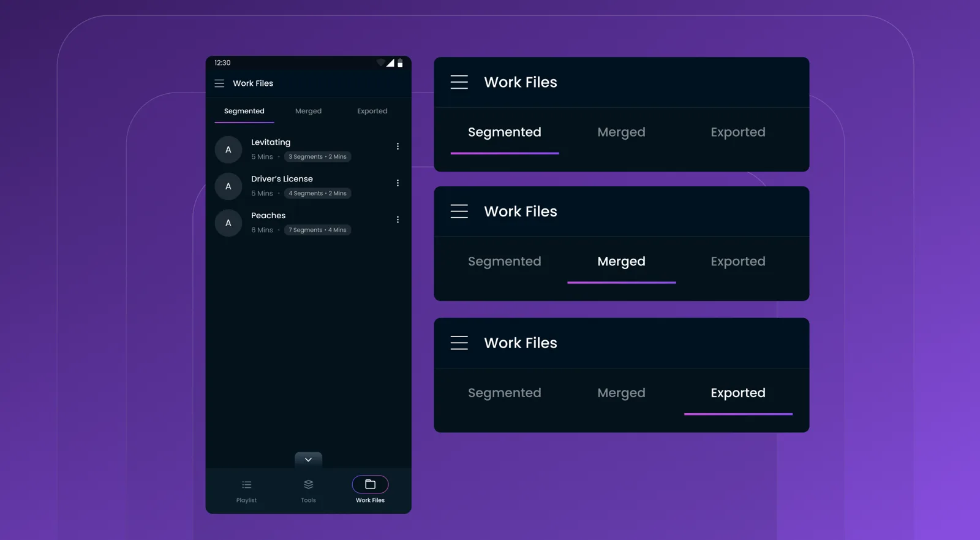
Task: Click the '3 Segments • 2 Mins' badge
Action: (317, 157)
